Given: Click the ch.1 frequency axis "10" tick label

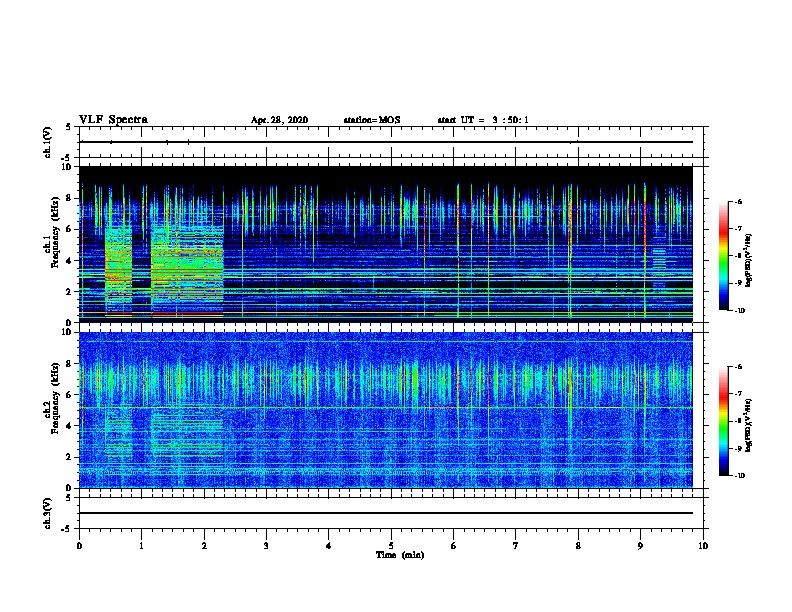Looking at the screenshot, I should 66,167.
